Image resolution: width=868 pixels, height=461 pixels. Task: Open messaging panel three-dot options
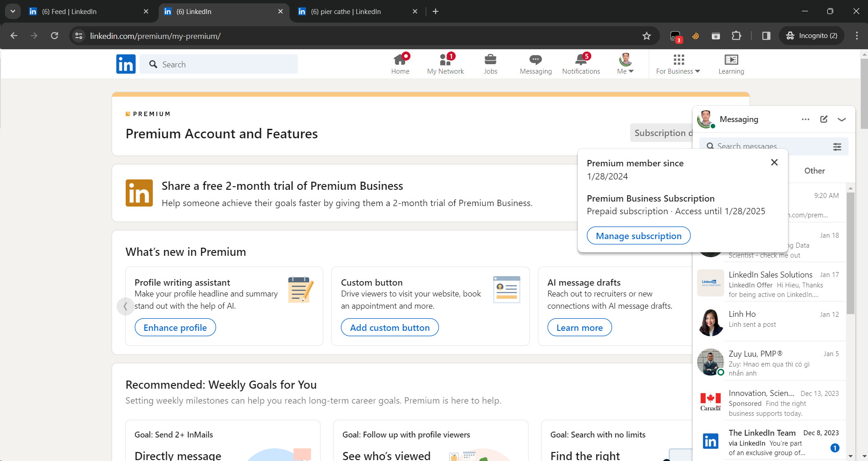(806, 119)
